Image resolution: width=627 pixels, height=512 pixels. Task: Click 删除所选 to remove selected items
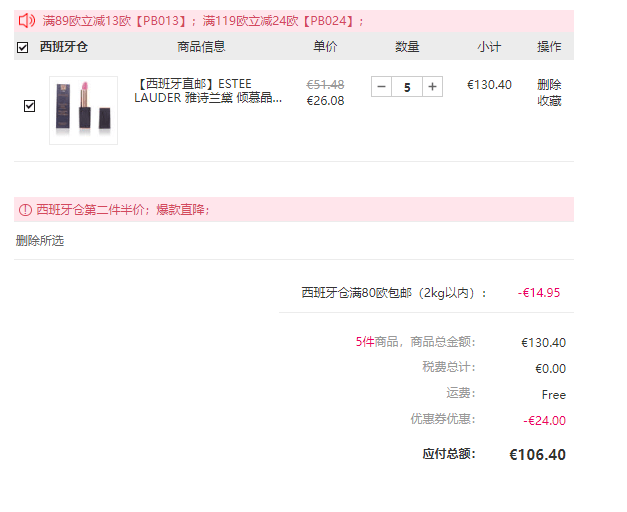pos(40,241)
